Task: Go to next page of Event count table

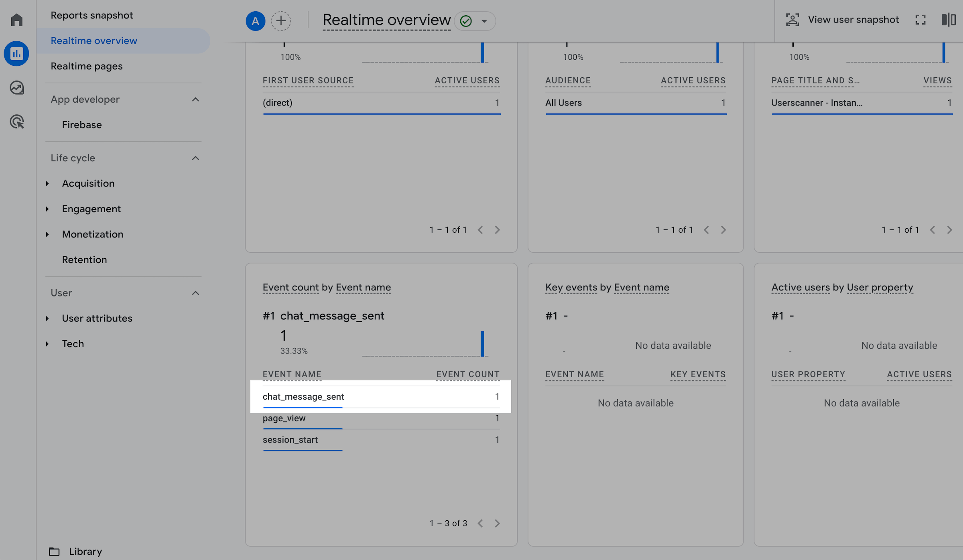Action: [497, 523]
